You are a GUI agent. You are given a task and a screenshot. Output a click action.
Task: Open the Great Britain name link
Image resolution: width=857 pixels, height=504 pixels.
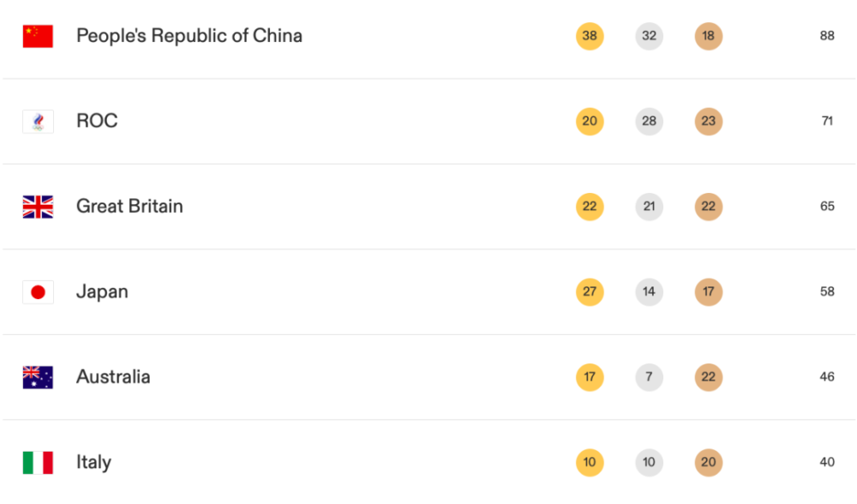tap(129, 207)
